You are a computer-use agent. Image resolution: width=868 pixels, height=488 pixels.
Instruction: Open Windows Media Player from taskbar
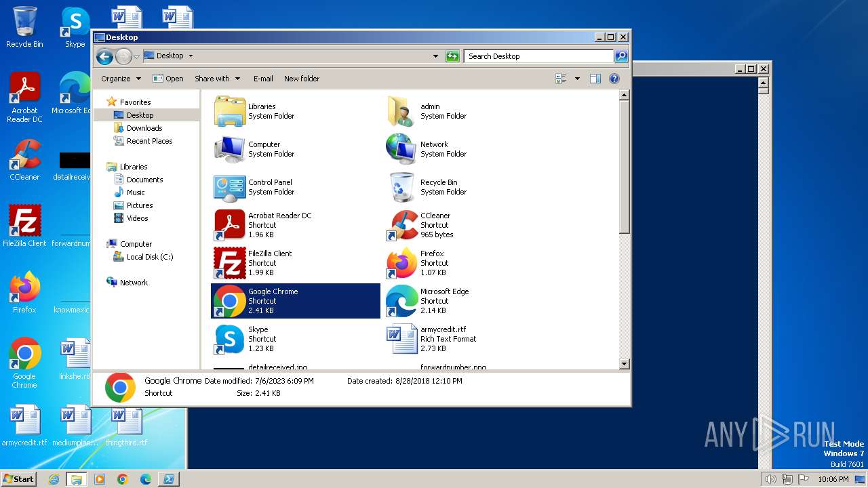point(100,479)
